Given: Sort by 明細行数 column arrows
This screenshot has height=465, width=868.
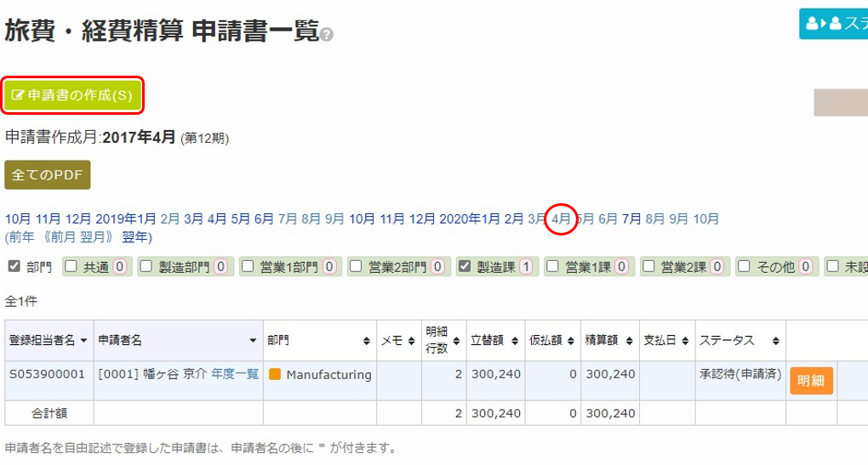Looking at the screenshot, I should (x=456, y=341).
